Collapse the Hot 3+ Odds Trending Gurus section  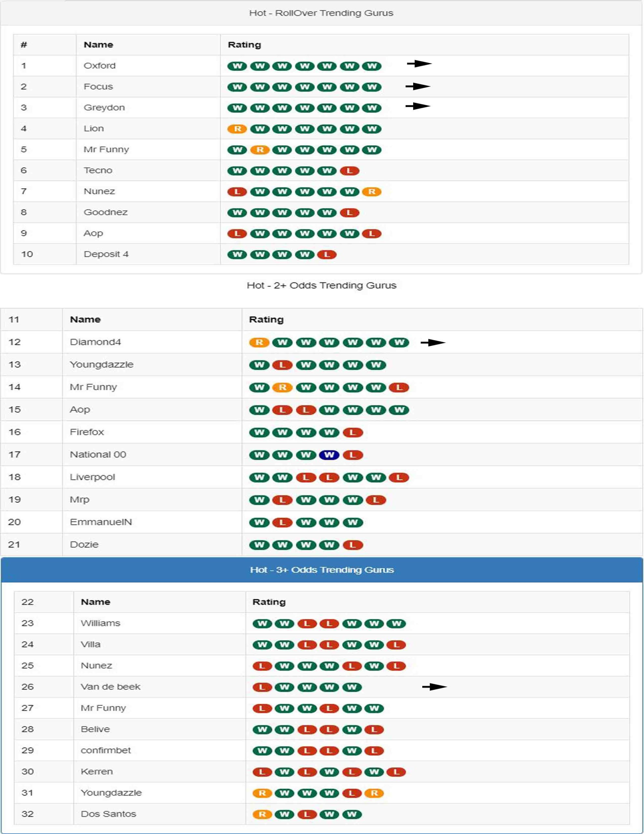[x=322, y=569]
